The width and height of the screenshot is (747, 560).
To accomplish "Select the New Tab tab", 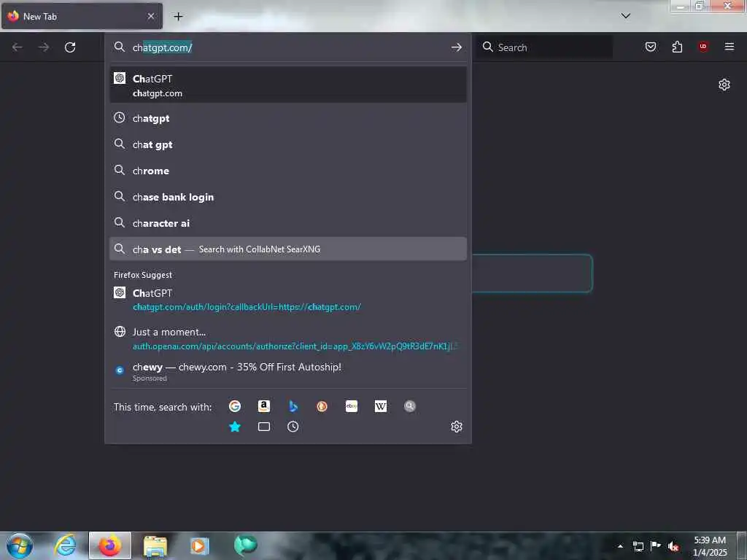I will (x=82, y=16).
